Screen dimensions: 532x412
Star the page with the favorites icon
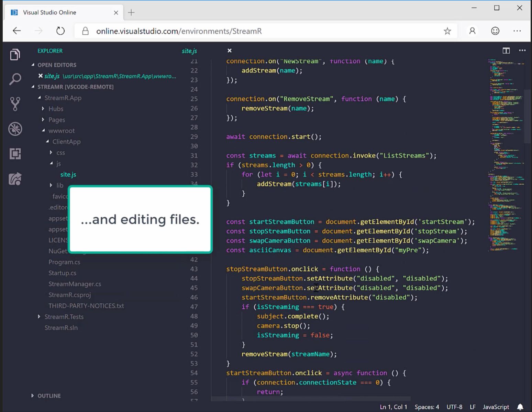(x=447, y=31)
